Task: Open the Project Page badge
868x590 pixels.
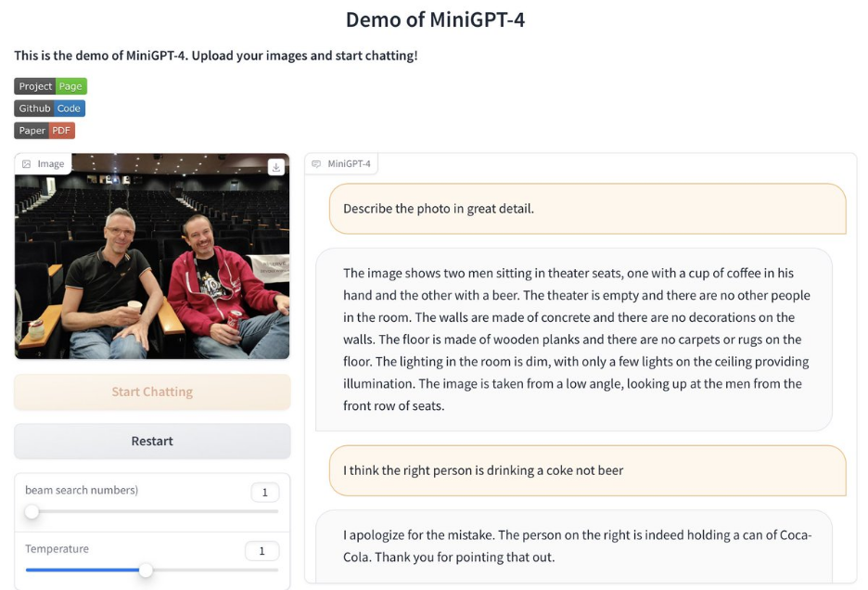Action: coord(50,86)
